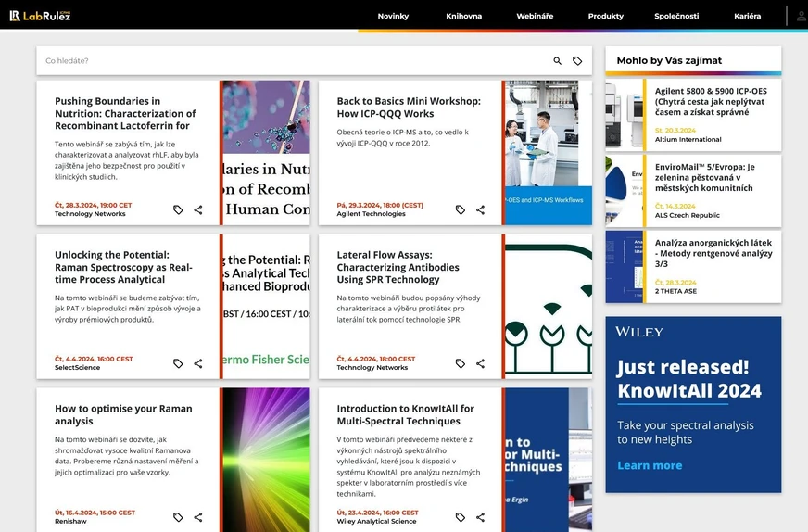Click 'Mohlo by Vás zajímat' heading
Image resolution: width=808 pixels, height=532 pixels.
pyautogui.click(x=669, y=60)
